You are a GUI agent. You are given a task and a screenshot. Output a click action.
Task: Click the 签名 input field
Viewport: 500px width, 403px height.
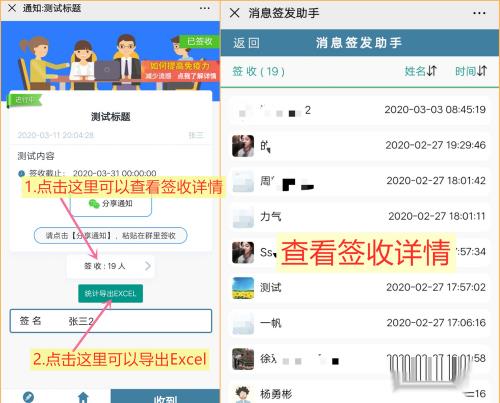point(111,321)
